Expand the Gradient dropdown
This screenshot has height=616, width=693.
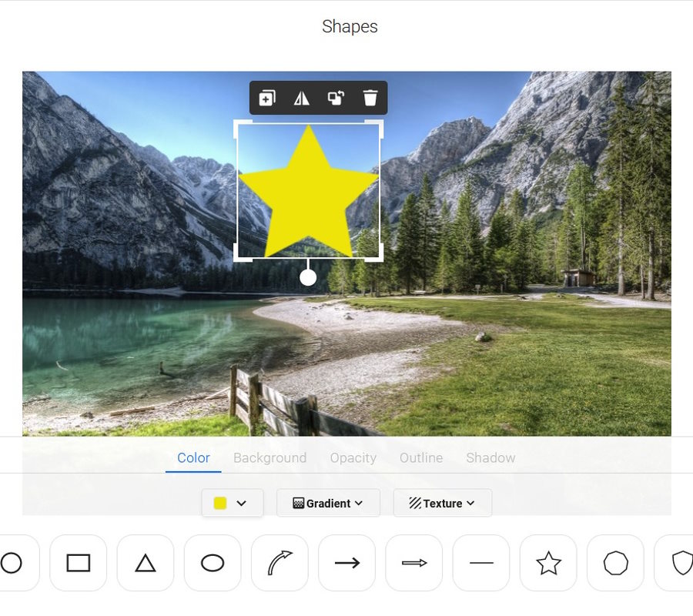(328, 503)
